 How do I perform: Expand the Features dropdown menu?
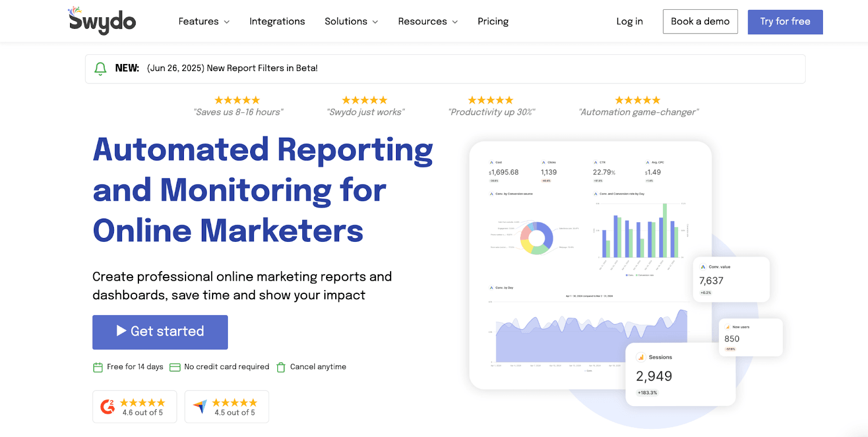204,22
